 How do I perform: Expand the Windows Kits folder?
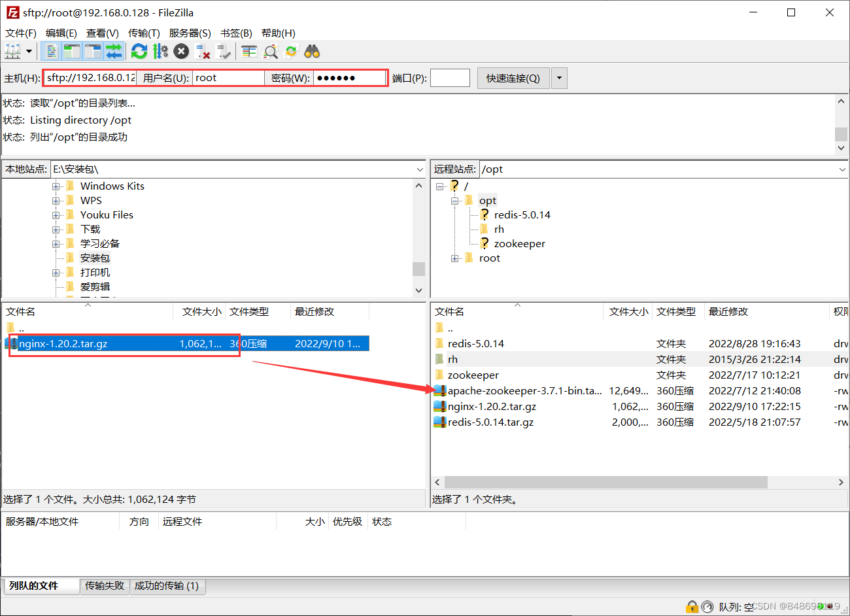point(56,186)
